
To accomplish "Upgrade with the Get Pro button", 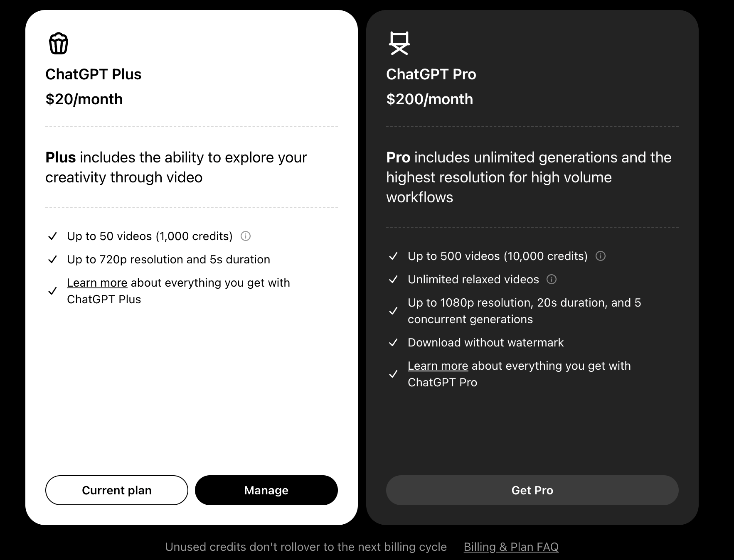I will point(532,490).
